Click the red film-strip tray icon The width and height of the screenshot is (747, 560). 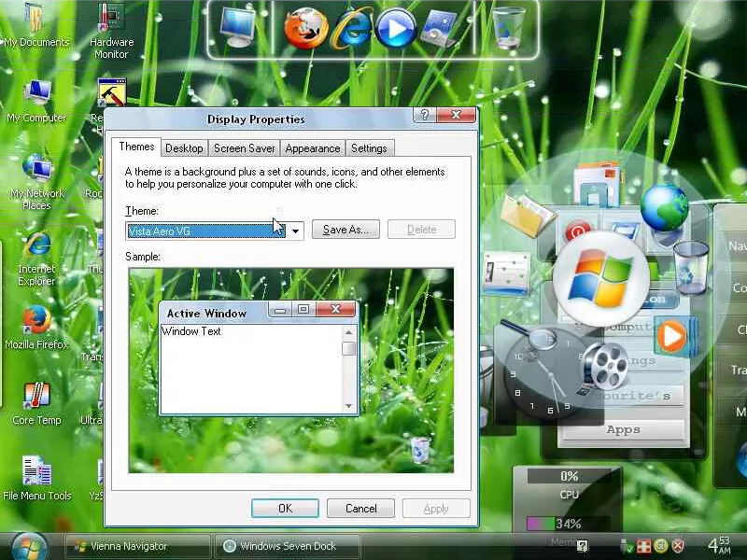(643, 546)
